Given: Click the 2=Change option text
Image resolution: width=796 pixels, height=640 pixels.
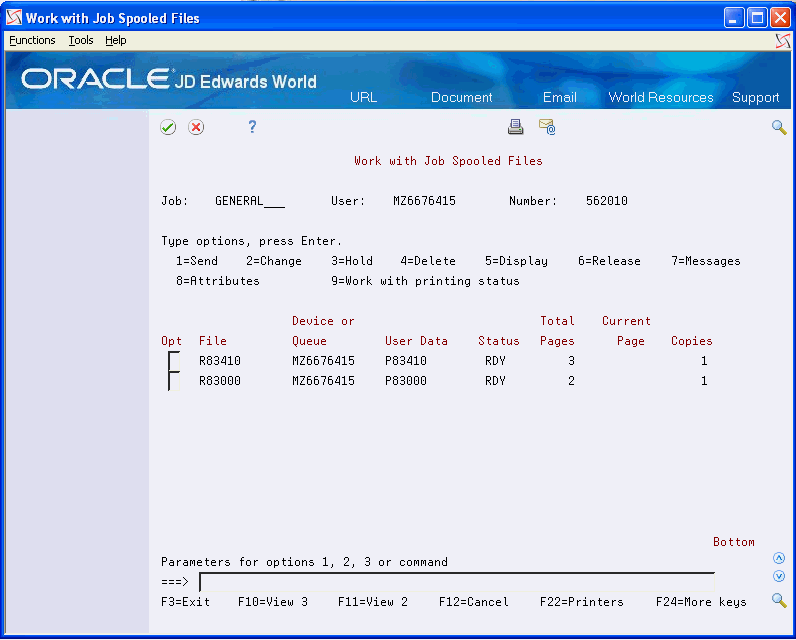Looking at the screenshot, I should (274, 261).
